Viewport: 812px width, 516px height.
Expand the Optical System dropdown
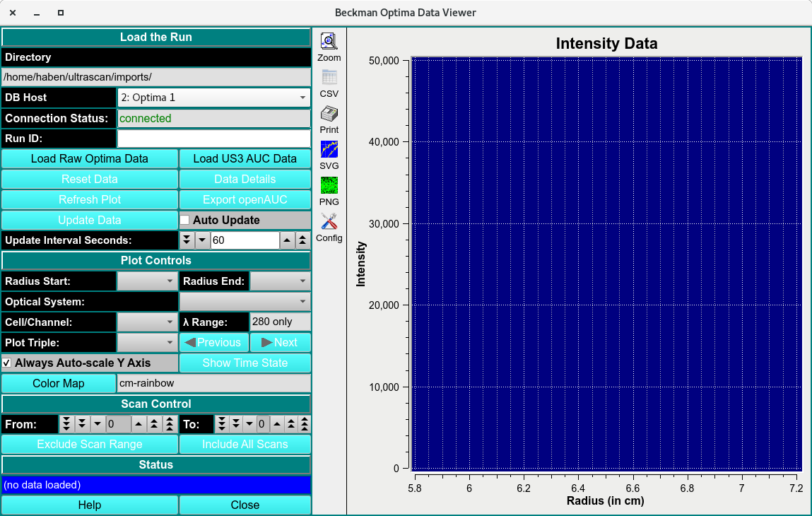pos(245,302)
